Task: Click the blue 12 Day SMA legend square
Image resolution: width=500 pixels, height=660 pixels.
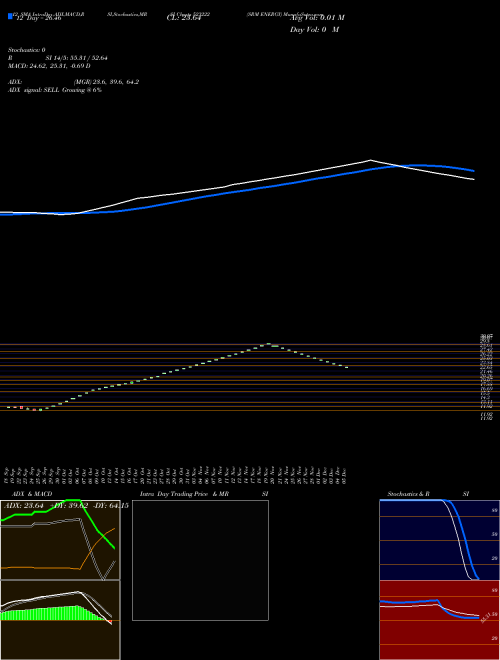Action: click(x=10, y=16)
